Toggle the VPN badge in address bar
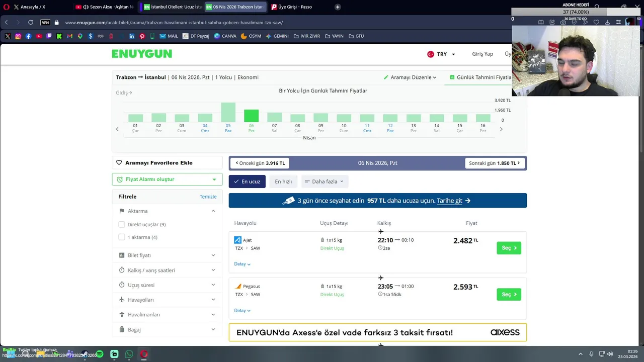644x362 pixels. point(45,23)
